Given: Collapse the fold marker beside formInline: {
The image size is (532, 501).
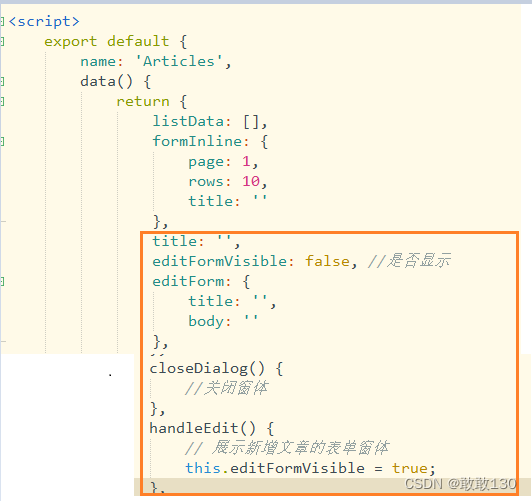Looking at the screenshot, I should [2, 142].
